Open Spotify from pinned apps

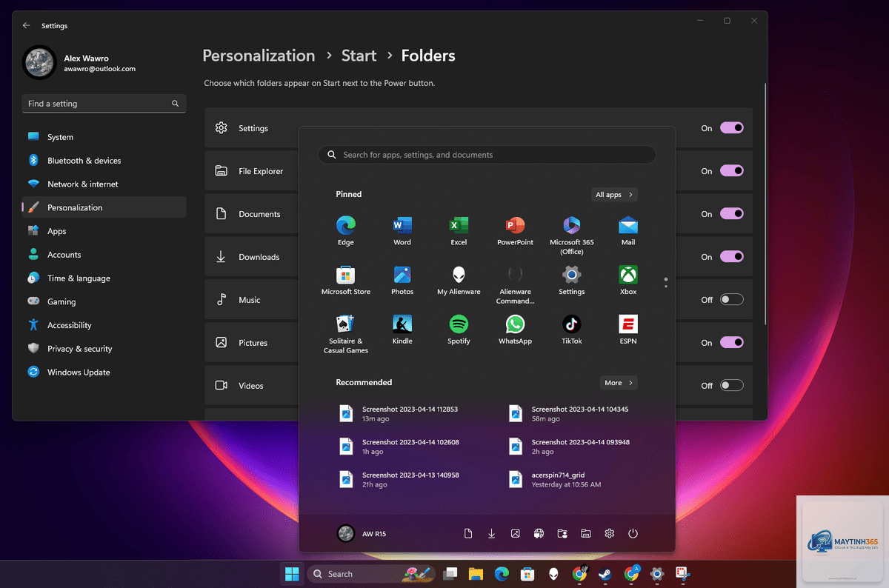click(x=459, y=330)
